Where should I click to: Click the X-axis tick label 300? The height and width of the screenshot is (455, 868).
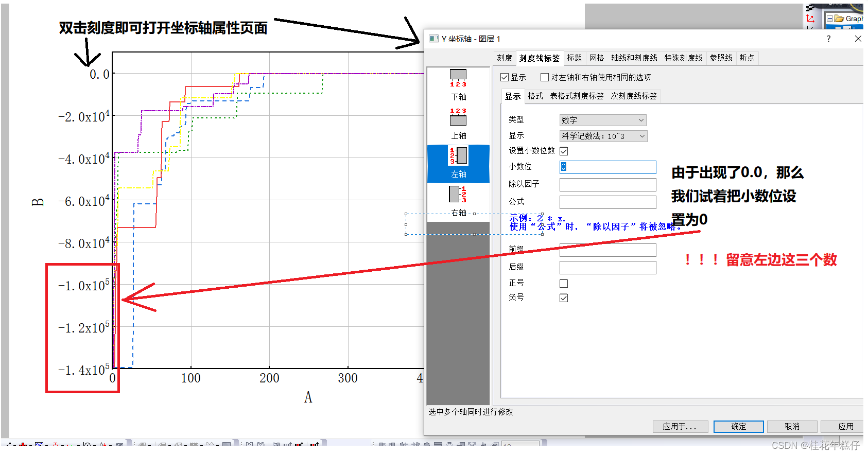click(x=348, y=378)
